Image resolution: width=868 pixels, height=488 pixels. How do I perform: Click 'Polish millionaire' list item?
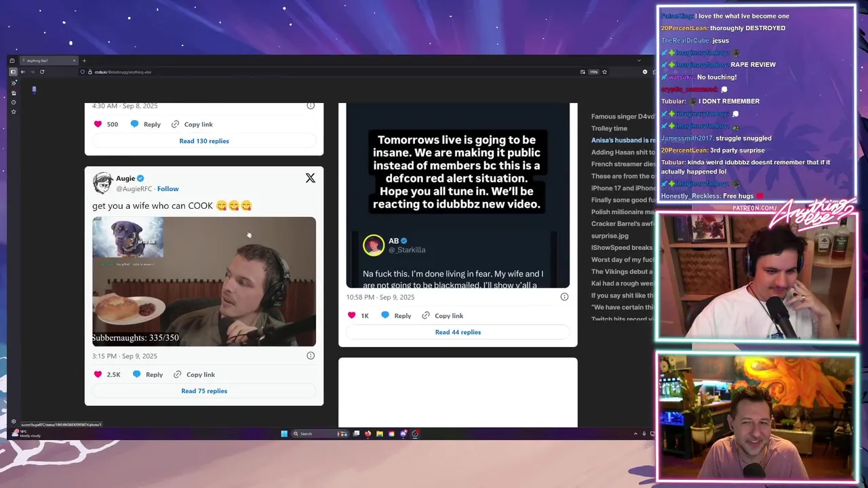[x=623, y=212]
